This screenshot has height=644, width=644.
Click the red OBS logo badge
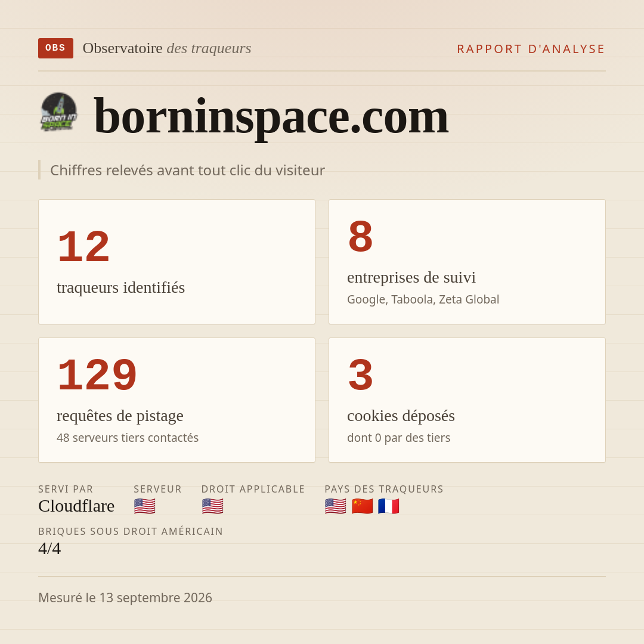(56, 48)
